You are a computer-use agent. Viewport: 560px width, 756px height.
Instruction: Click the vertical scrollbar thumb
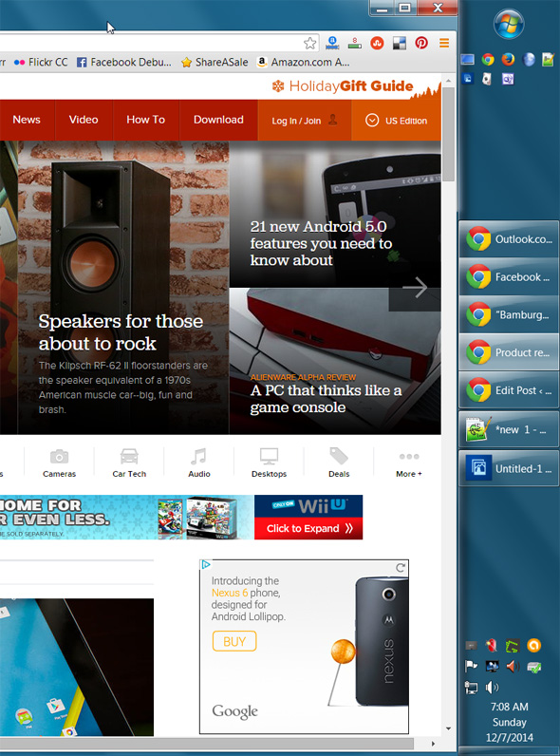(x=449, y=134)
